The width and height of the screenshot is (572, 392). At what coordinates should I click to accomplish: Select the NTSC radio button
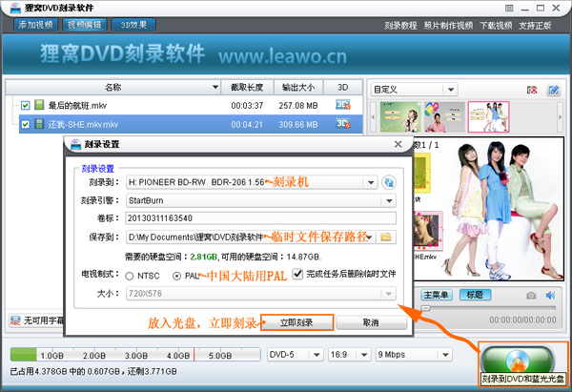[129, 276]
